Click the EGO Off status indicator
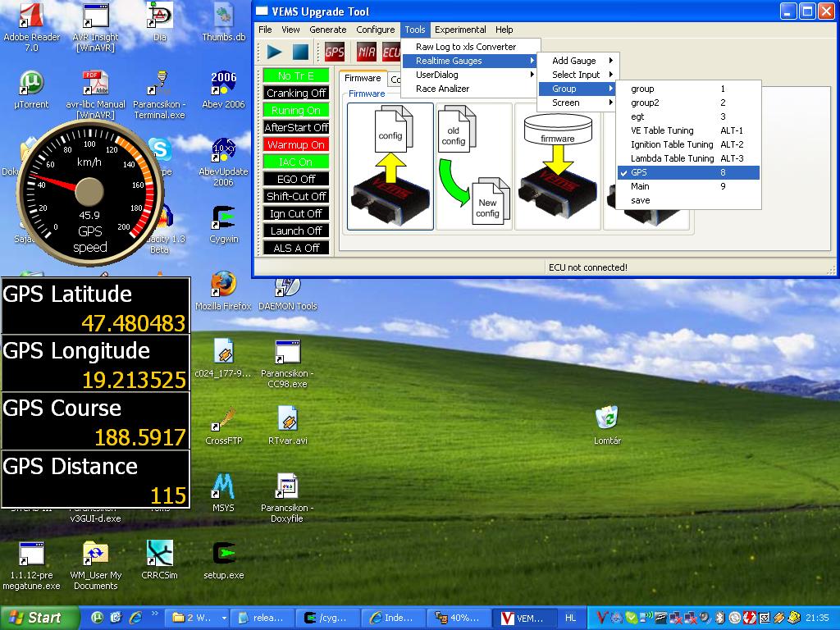The width and height of the screenshot is (840, 630). coord(295,179)
